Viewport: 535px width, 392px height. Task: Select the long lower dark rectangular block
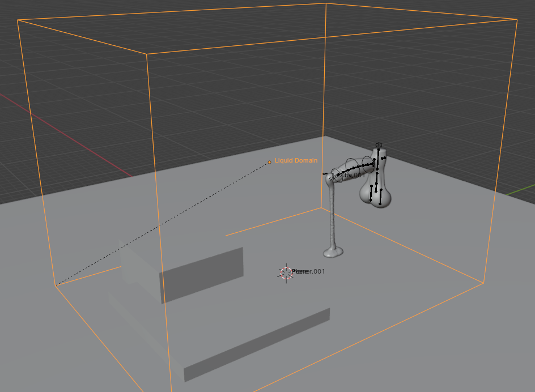[x=257, y=344]
